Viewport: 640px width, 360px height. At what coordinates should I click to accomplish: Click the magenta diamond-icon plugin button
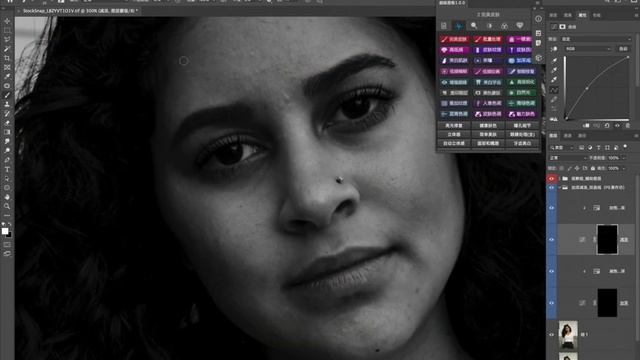click(x=454, y=50)
